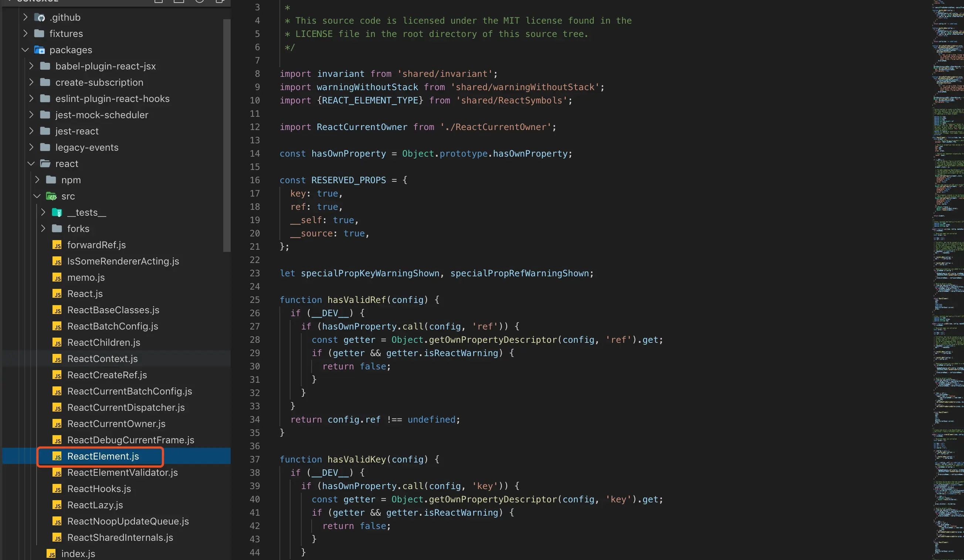Open ReactContext.js in the explorer

102,359
